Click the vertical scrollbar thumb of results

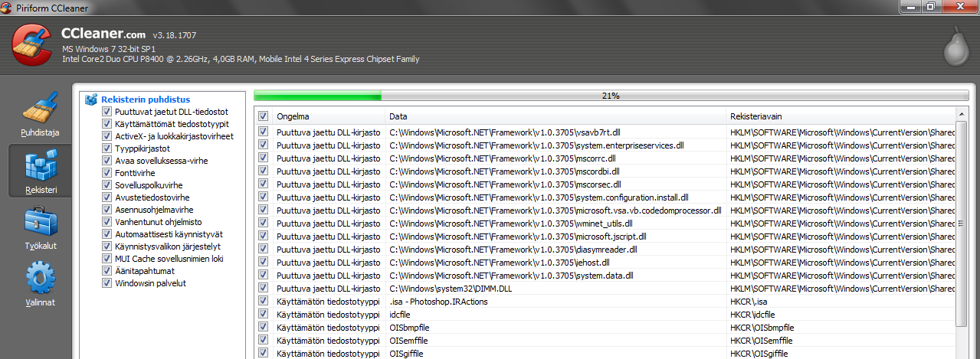(x=962, y=224)
